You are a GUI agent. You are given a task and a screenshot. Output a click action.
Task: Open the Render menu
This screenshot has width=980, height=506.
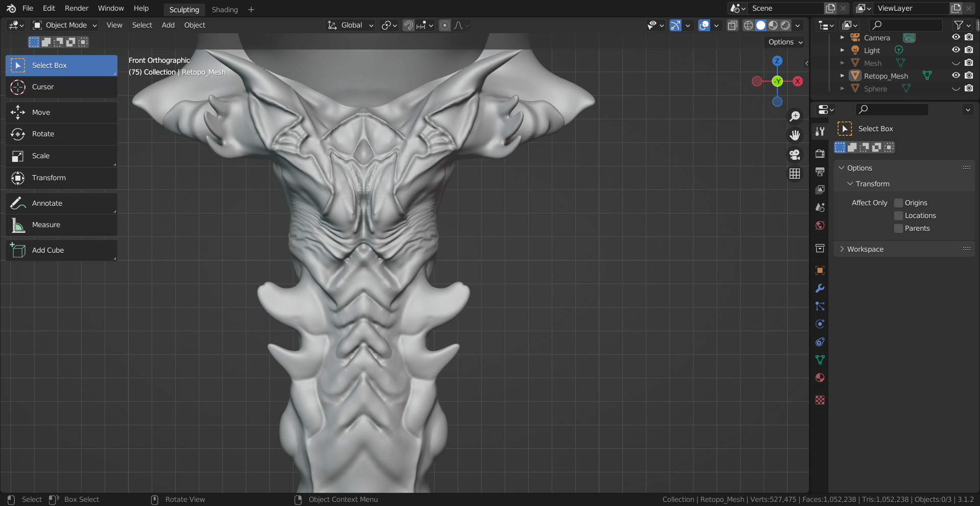point(77,8)
